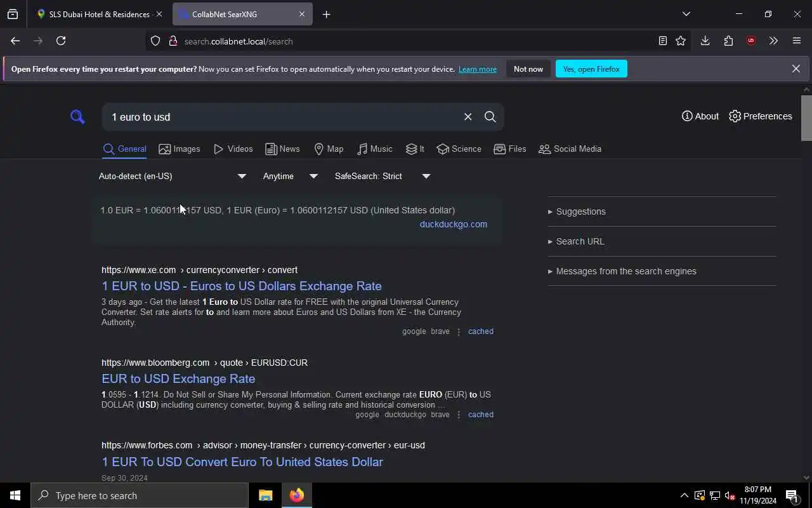Image resolution: width=812 pixels, height=508 pixels.
Task: Go back to previous page
Action: tap(15, 41)
